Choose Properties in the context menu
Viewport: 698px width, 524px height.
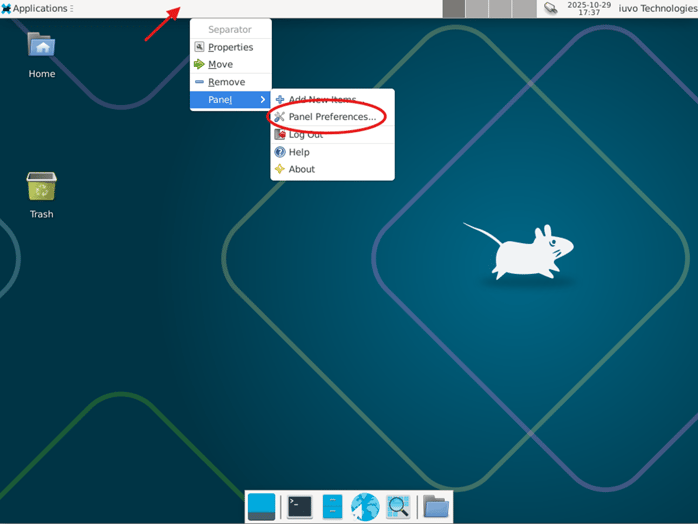(x=230, y=47)
